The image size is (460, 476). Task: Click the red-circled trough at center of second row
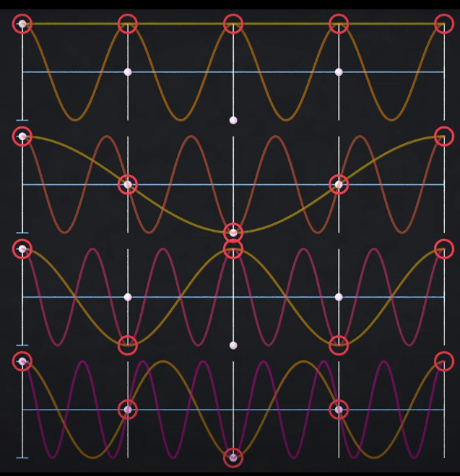233,233
